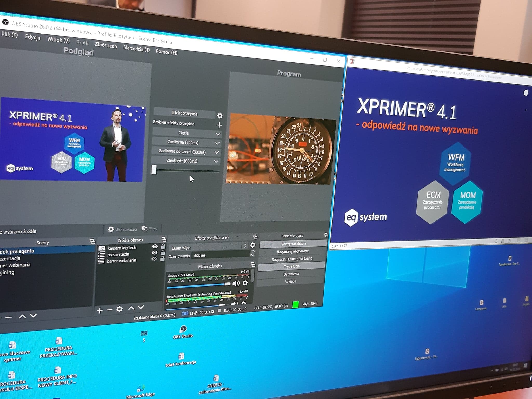This screenshot has width=532, height=399.
Task: Pop out the Efekty przejścia scen dock
Action: tap(255, 237)
